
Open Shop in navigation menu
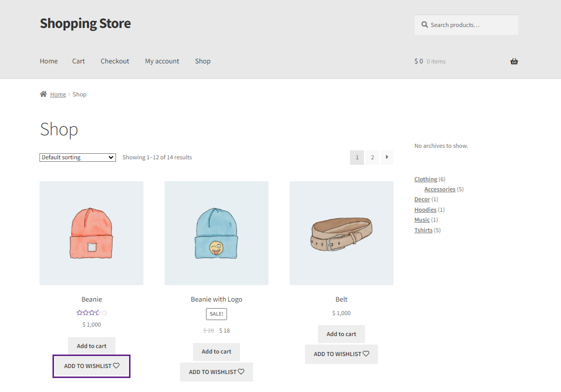pos(203,61)
